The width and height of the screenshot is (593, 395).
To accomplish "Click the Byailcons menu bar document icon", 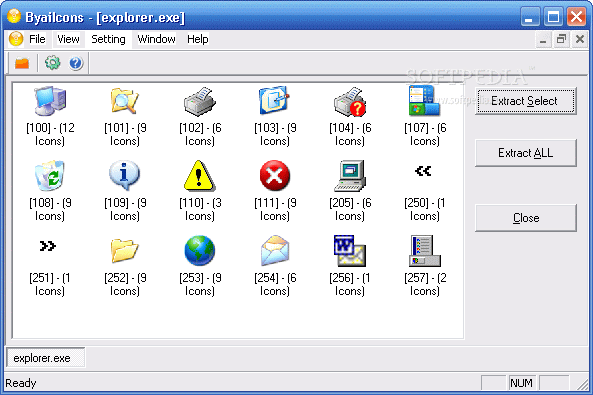I will 16,39.
